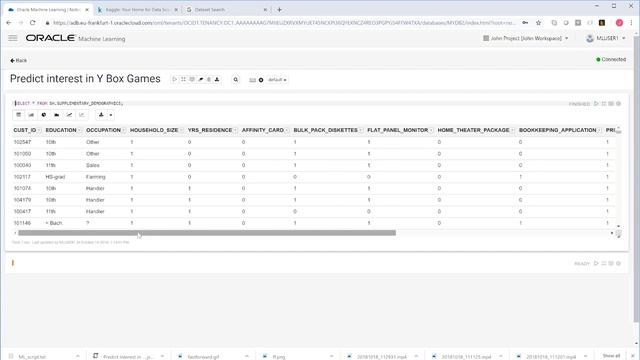This screenshot has width=640, height=360.
Task: Open the hamburger navigation menu
Action: click(13, 38)
